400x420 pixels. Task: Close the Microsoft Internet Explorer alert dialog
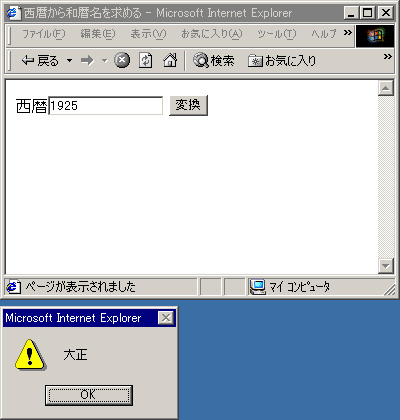(x=166, y=318)
